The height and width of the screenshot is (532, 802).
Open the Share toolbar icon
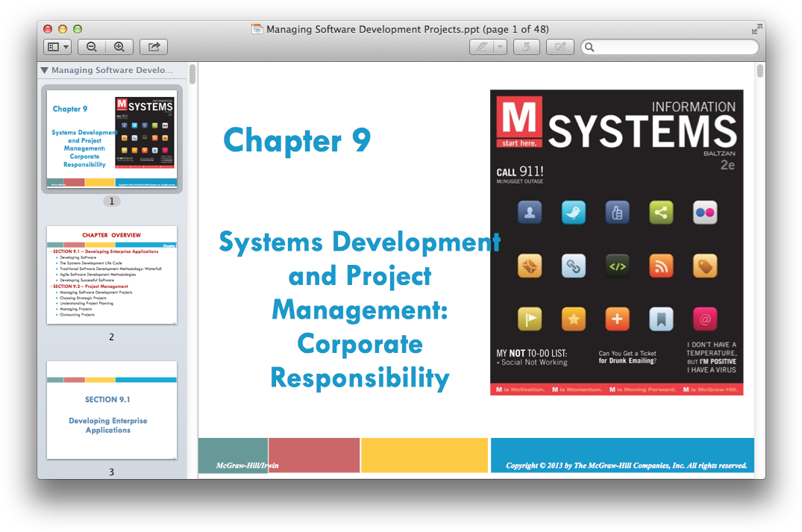pos(153,46)
